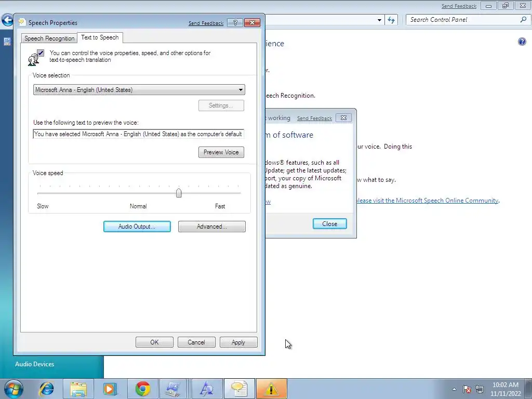Click the Speech Properties help question mark
The width and height of the screenshot is (532, 399).
click(235, 23)
